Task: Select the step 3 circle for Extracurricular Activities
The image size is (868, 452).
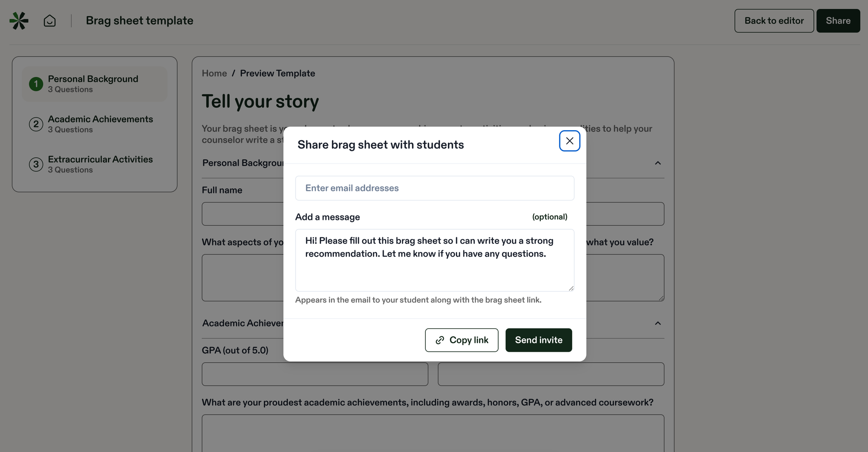Action: pos(36,164)
